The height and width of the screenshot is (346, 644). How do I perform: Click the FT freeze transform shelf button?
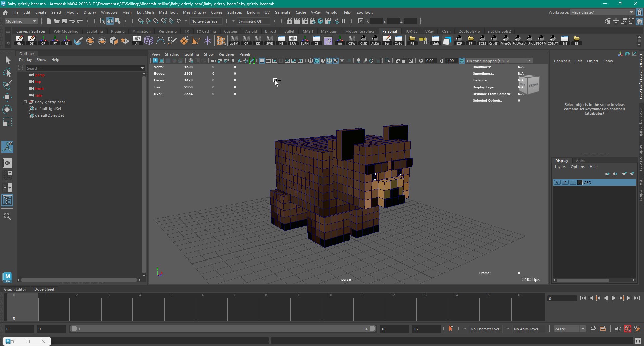coord(55,40)
